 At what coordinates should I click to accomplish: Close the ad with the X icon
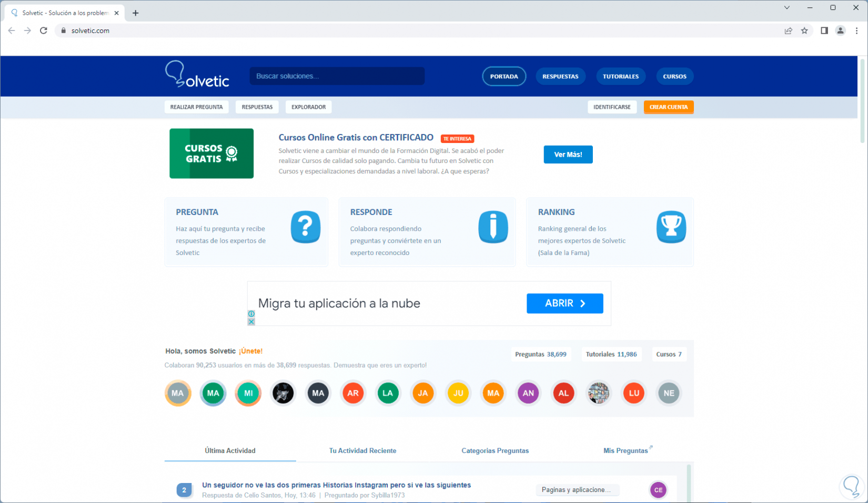coord(251,322)
